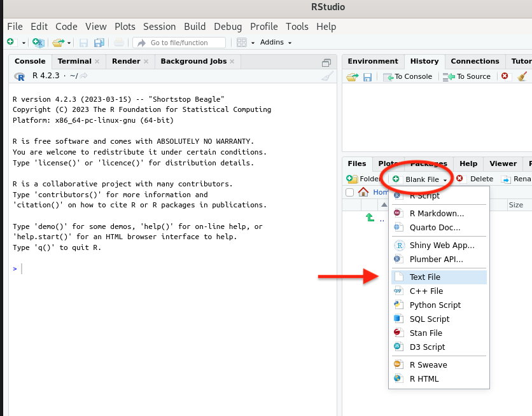Open the Code menu
532x416 pixels.
tap(66, 27)
